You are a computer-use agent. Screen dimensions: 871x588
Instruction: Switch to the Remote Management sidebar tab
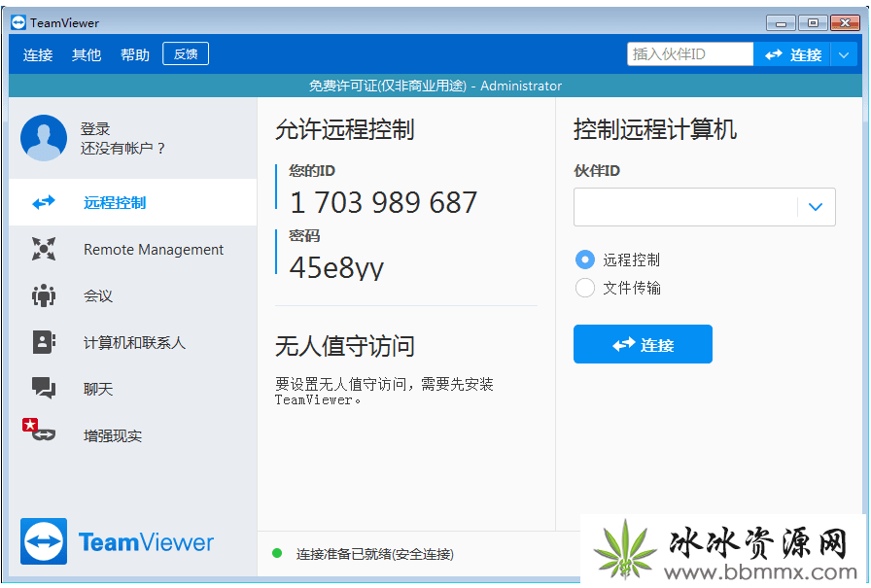[133, 249]
